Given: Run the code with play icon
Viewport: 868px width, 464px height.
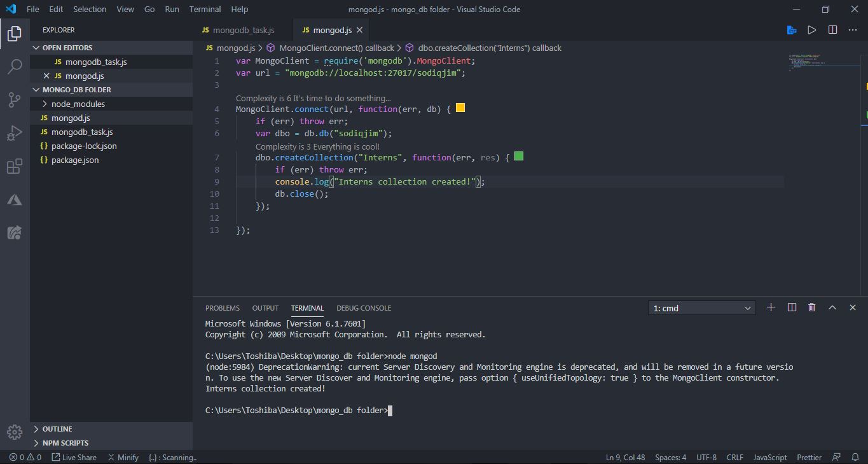Looking at the screenshot, I should click(812, 30).
